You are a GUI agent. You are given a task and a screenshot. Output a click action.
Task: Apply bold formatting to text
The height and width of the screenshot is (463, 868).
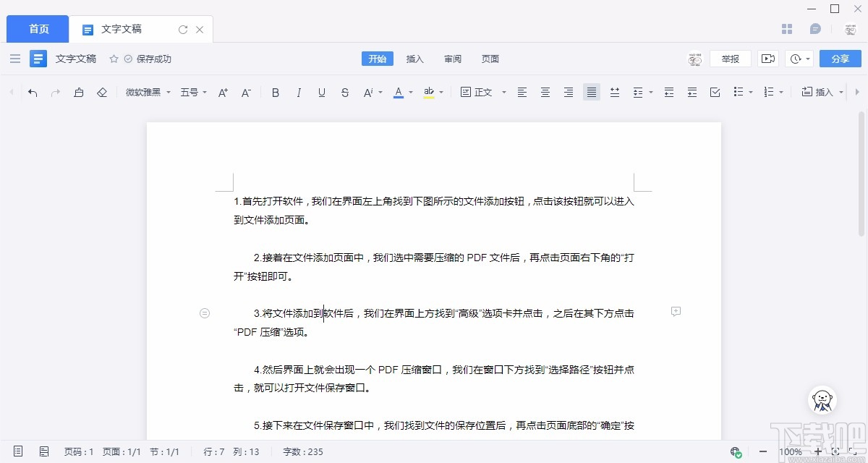(x=275, y=92)
